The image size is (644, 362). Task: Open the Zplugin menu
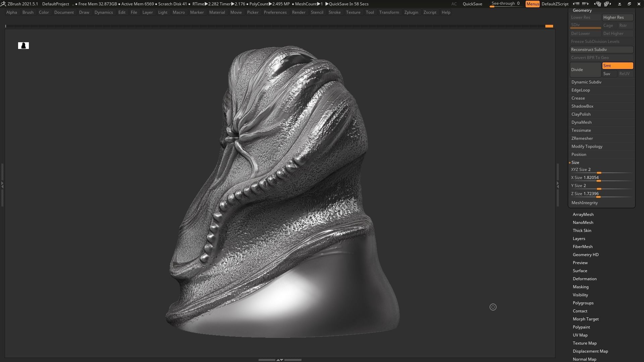pyautogui.click(x=411, y=12)
